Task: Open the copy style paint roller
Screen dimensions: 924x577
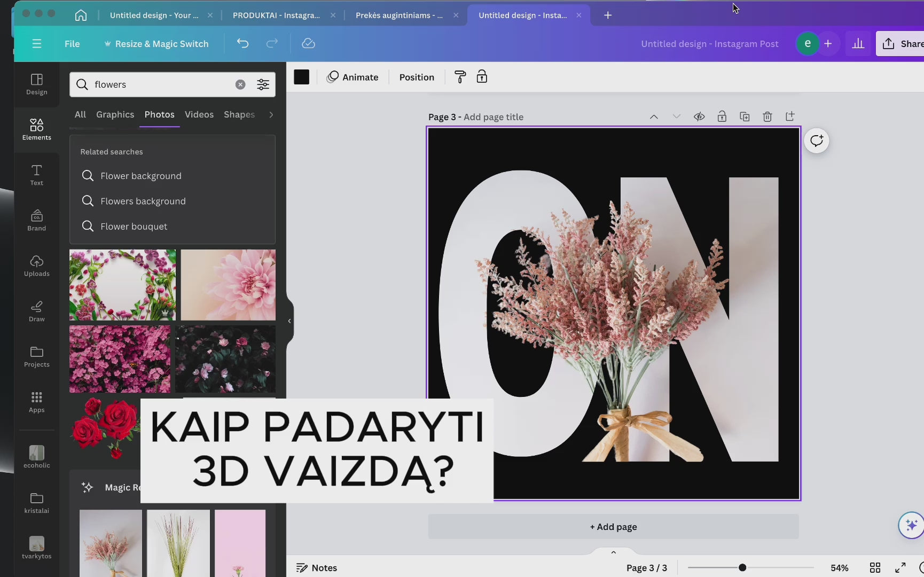Action: coord(460,77)
